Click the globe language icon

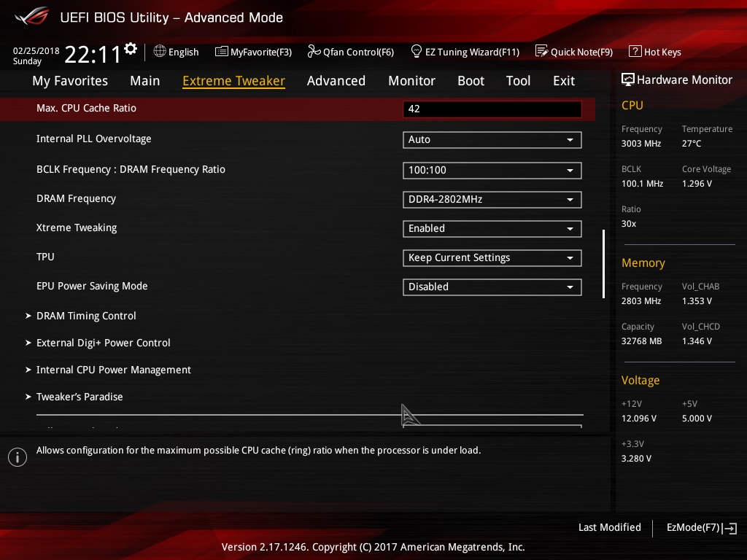click(160, 51)
